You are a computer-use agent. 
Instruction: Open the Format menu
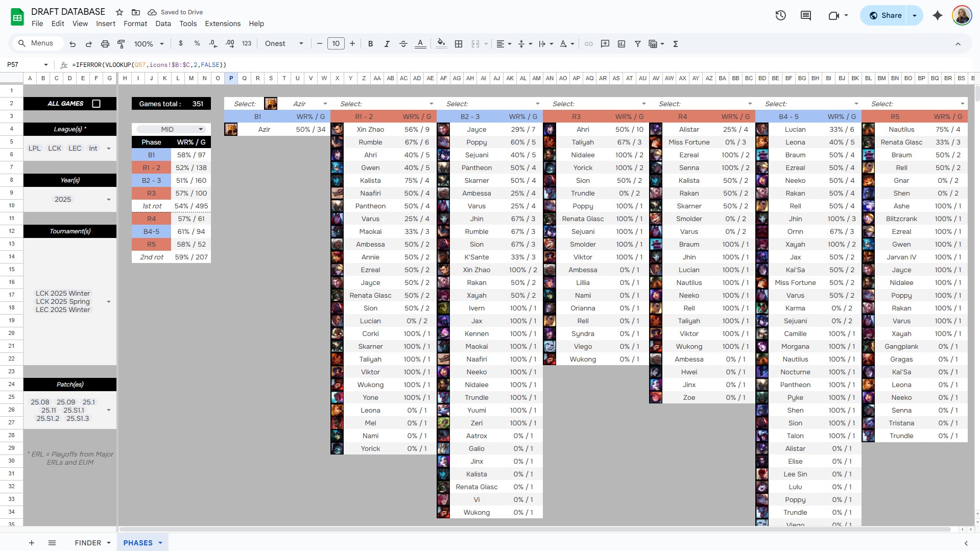point(135,23)
